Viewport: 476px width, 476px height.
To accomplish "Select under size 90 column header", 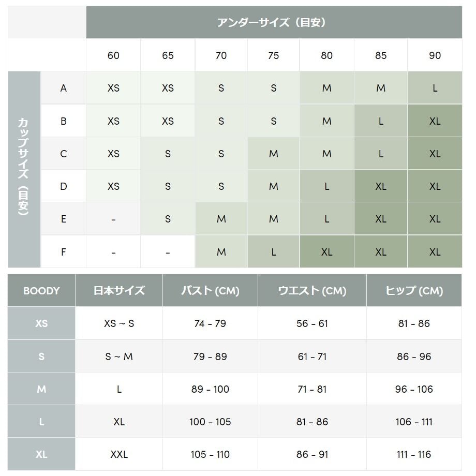I will click(435, 55).
